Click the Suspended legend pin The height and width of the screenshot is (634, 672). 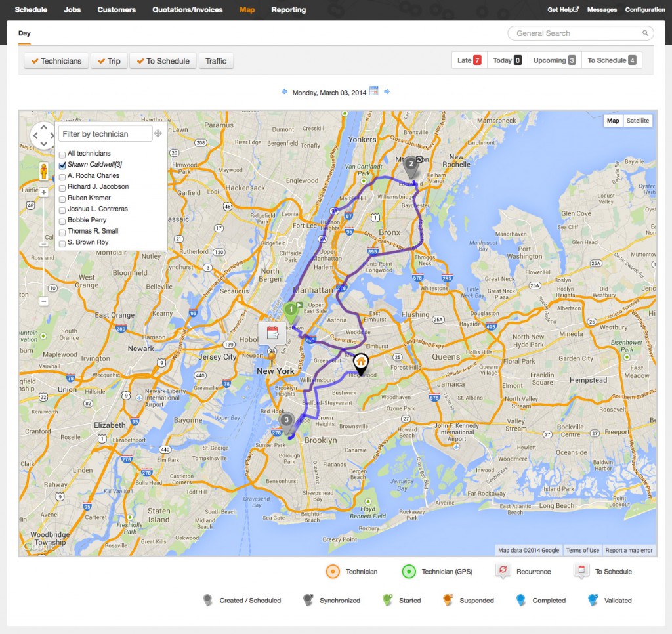click(448, 600)
